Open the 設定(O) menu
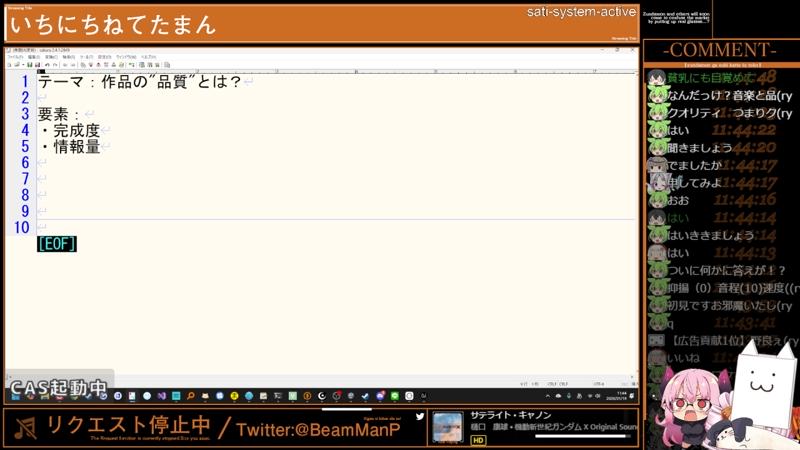The width and height of the screenshot is (800, 450). pyautogui.click(x=104, y=57)
